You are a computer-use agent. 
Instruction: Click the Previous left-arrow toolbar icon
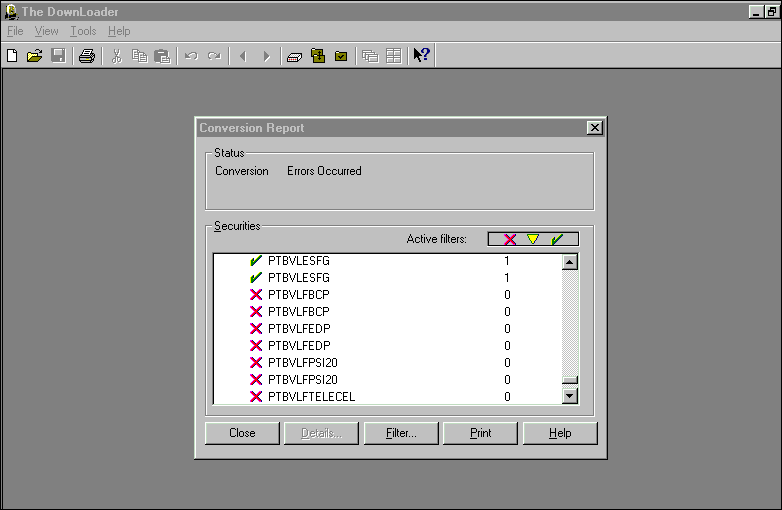click(x=243, y=56)
